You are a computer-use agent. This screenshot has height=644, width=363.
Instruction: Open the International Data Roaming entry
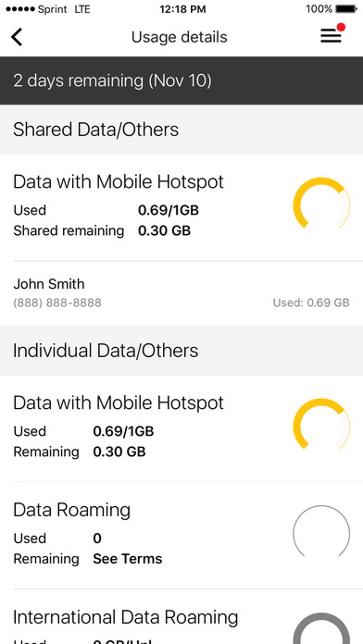tap(126, 617)
